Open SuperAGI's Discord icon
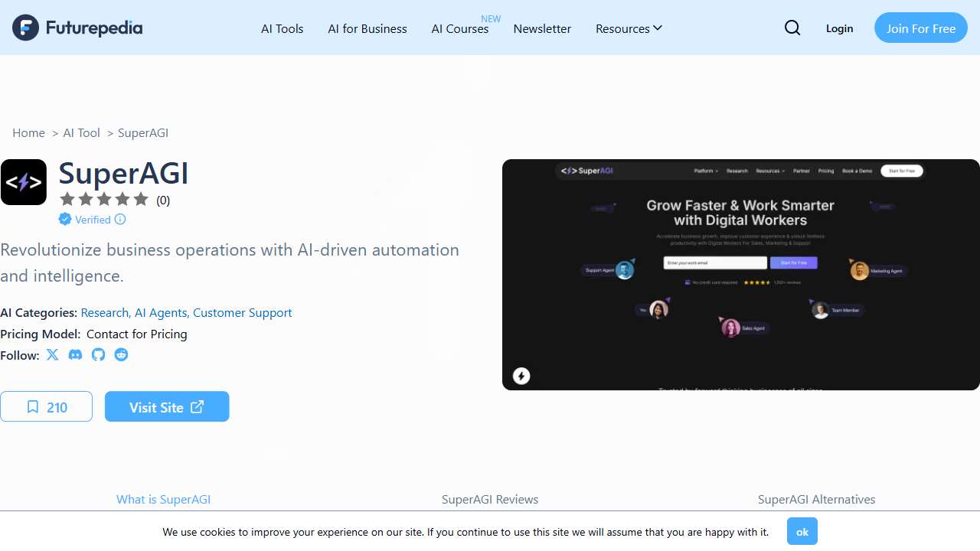The height and width of the screenshot is (551, 980). (x=75, y=355)
